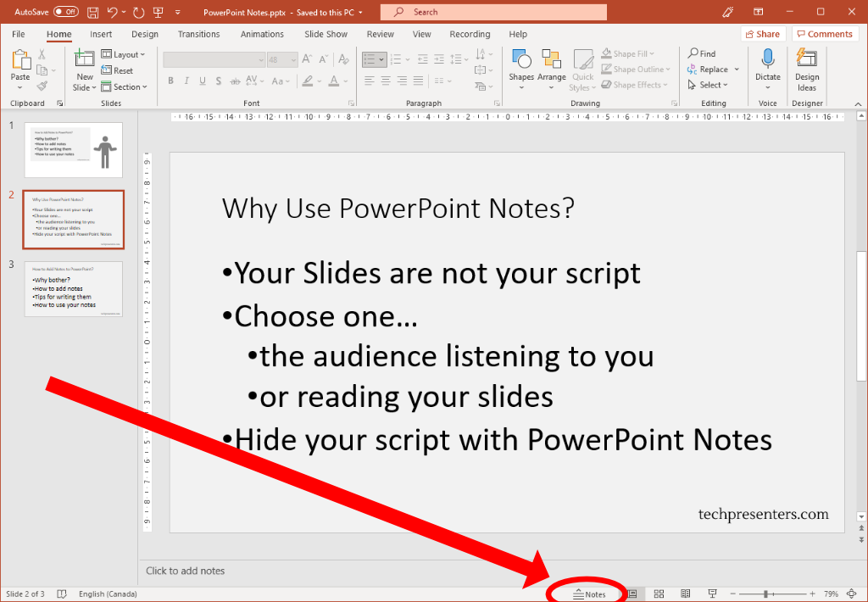Click the 79% zoom level
This screenshot has width=868, height=602.
point(831,594)
